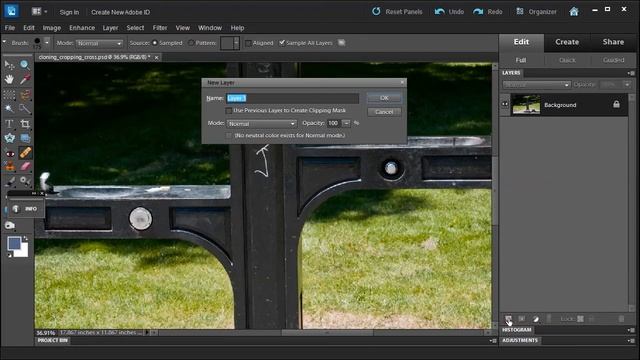
Task: Open the Filter menu
Action: (x=160, y=28)
